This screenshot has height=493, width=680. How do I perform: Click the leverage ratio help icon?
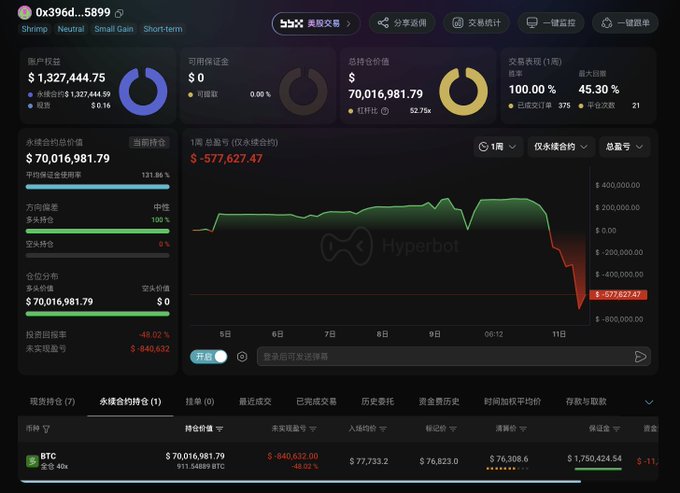[x=385, y=111]
